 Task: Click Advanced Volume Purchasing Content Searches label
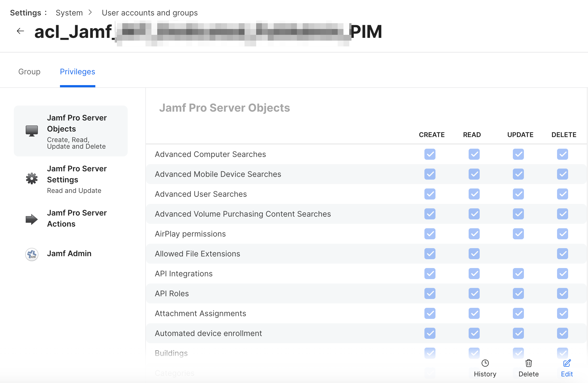pyautogui.click(x=243, y=214)
